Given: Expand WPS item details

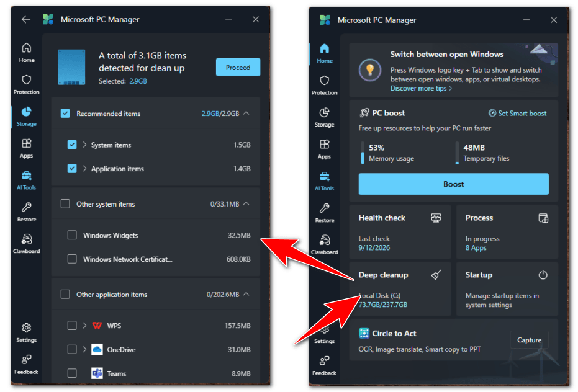Looking at the screenshot, I should (x=84, y=326).
